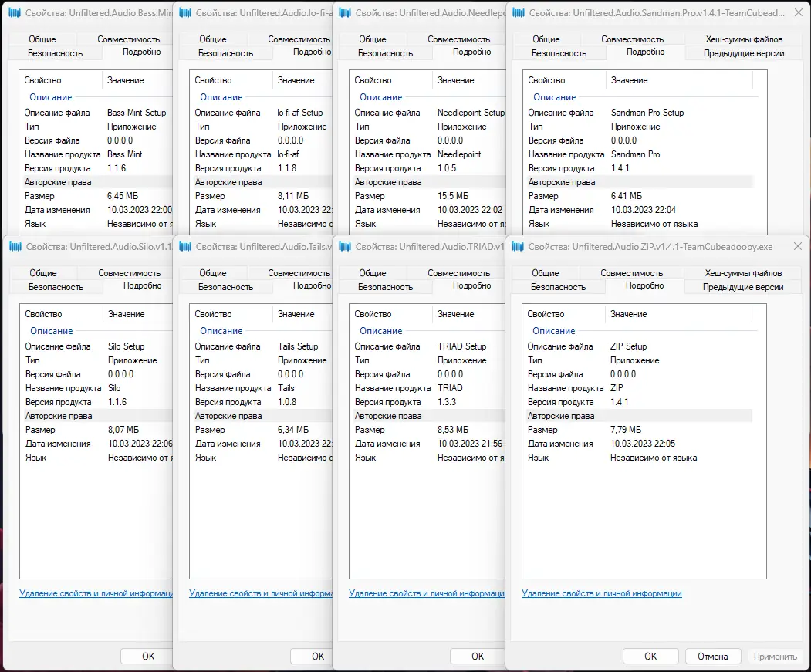Select Подробно tab in Sandman Pro window

pyautogui.click(x=646, y=52)
